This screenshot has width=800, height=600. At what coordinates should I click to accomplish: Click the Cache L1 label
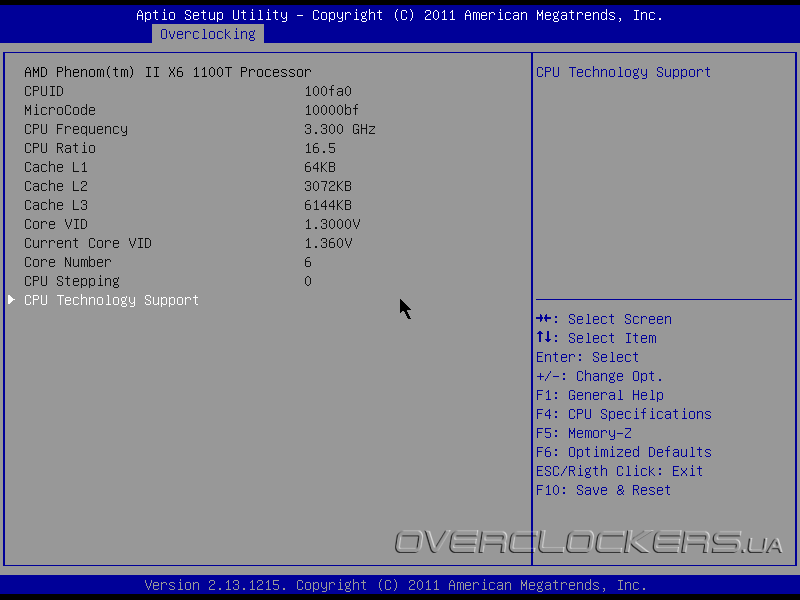pos(56,167)
